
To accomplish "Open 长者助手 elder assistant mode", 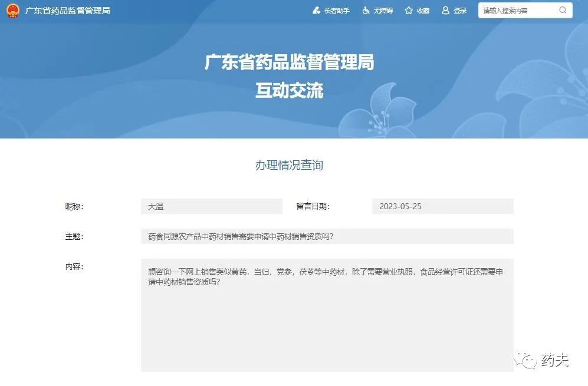I will coord(337,11).
